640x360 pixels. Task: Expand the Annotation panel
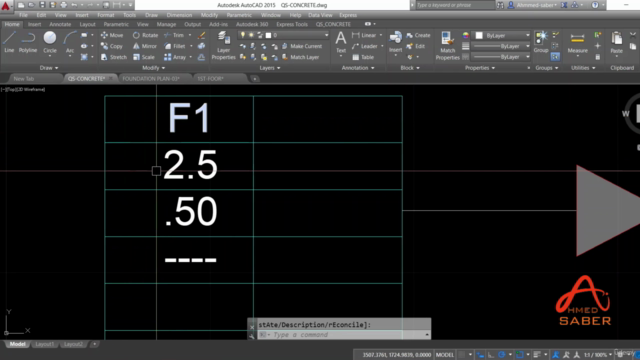pyautogui.click(x=358, y=68)
